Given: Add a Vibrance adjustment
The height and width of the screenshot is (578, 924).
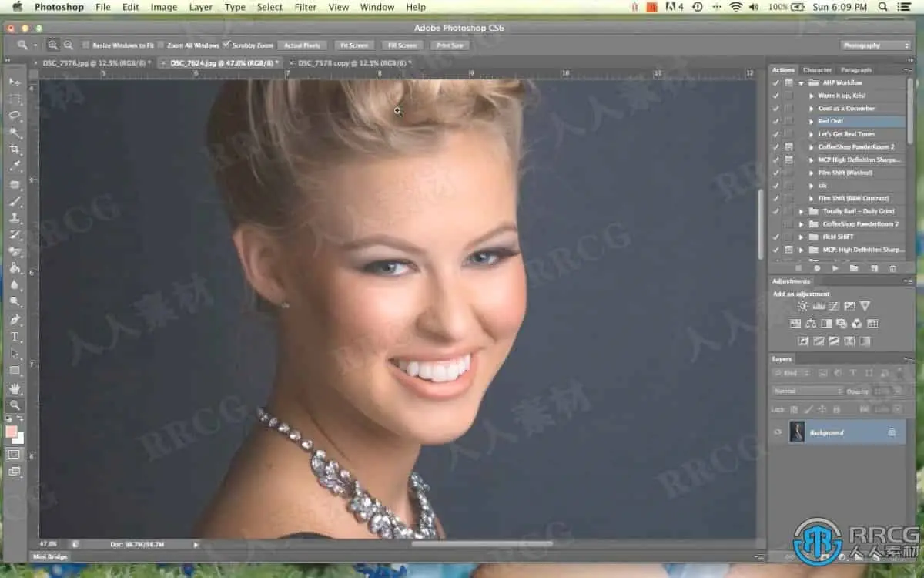Looking at the screenshot, I should 865,306.
